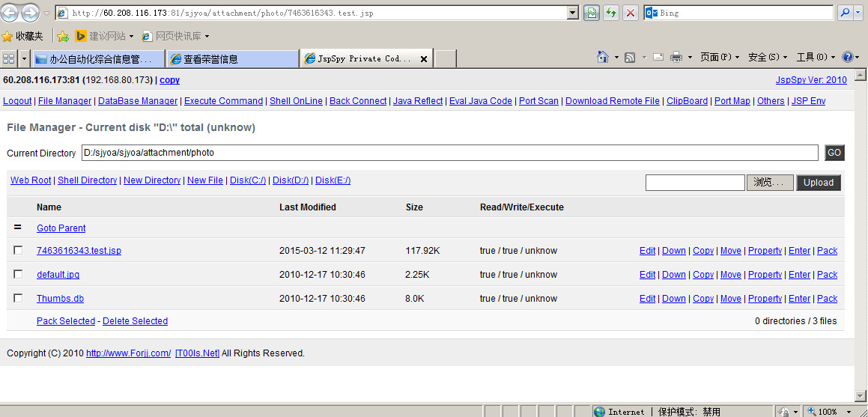
Task: Open search provider dropdown next to magnifier
Action: 858,13
